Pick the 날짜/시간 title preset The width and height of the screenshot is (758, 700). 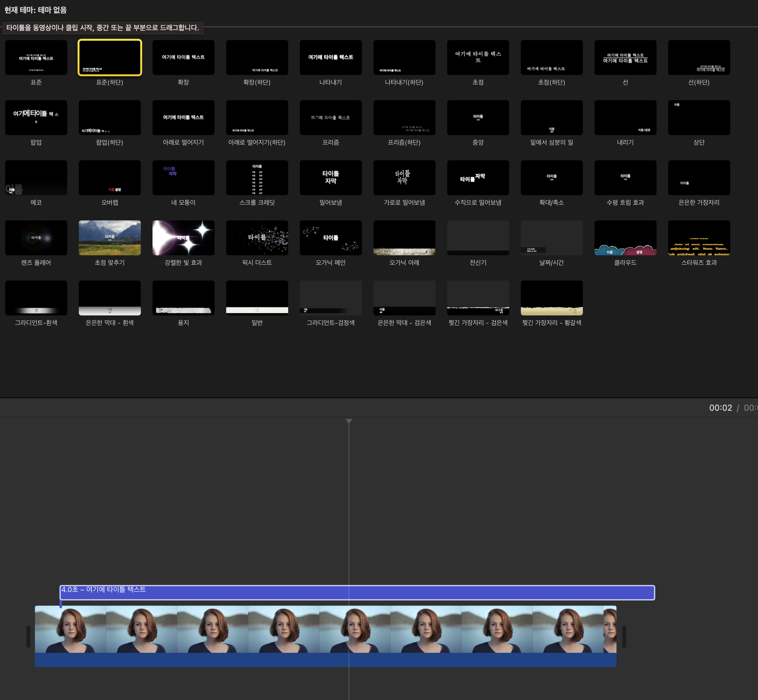[x=552, y=238]
